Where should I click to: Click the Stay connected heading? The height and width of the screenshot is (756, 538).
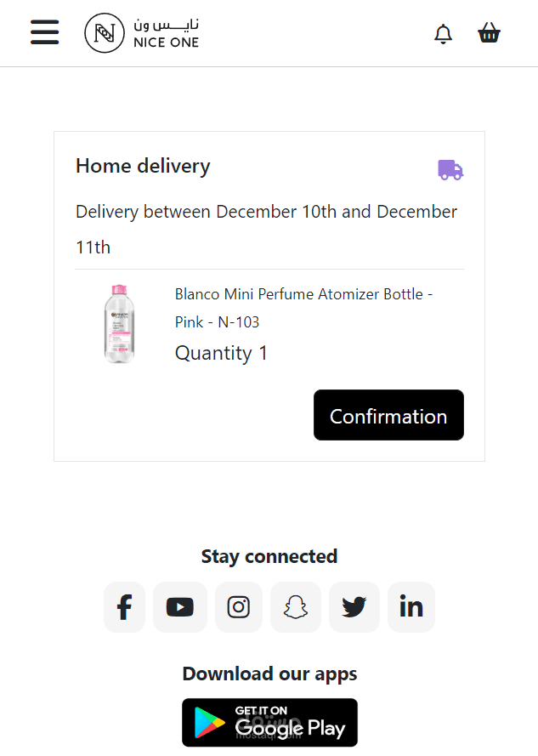[269, 556]
